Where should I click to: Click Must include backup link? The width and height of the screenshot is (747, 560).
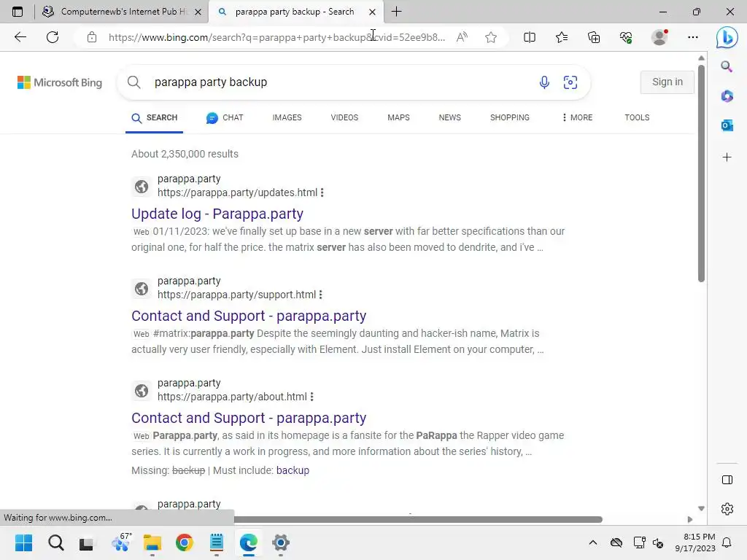pos(293,470)
